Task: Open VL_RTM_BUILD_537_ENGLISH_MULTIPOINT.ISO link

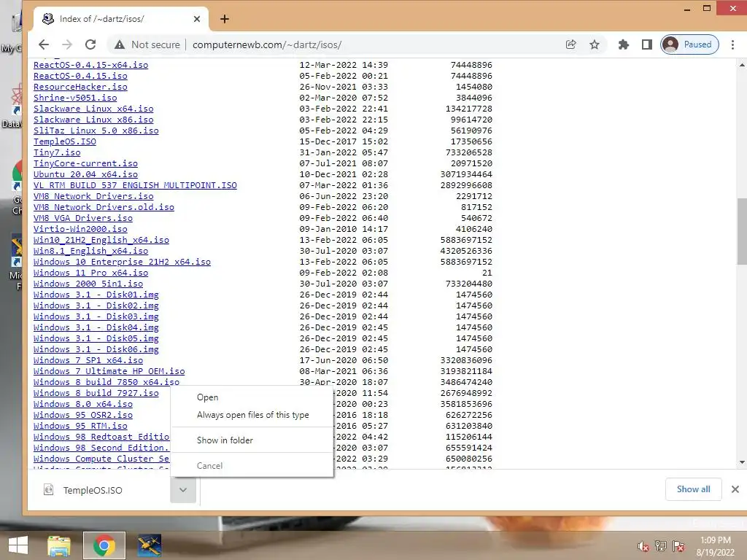Action: coord(135,185)
